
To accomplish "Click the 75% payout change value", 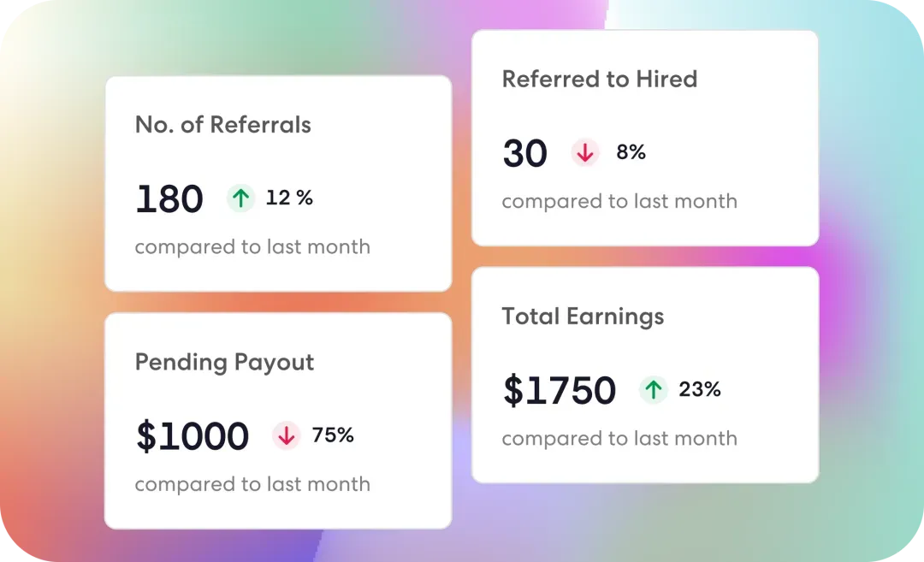I will [x=333, y=435].
